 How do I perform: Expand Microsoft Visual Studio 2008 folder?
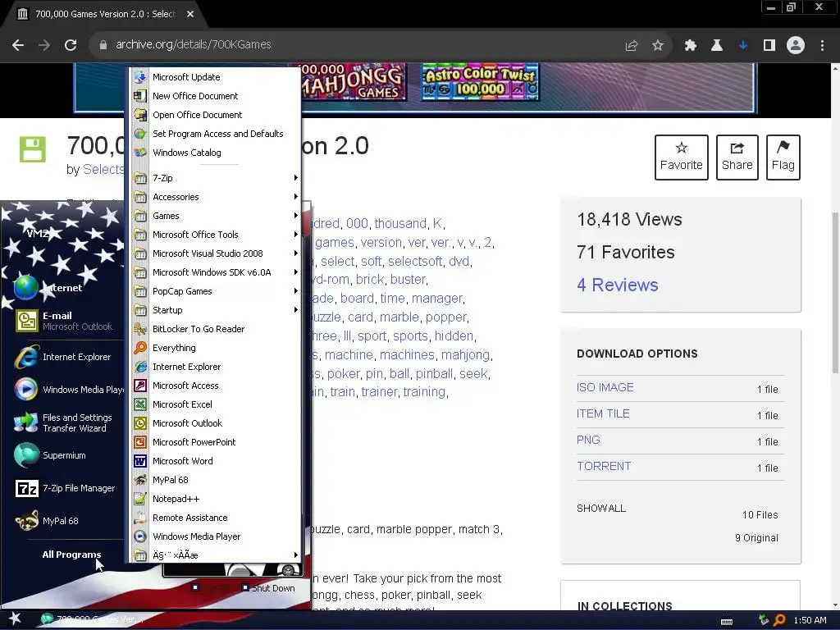216,253
